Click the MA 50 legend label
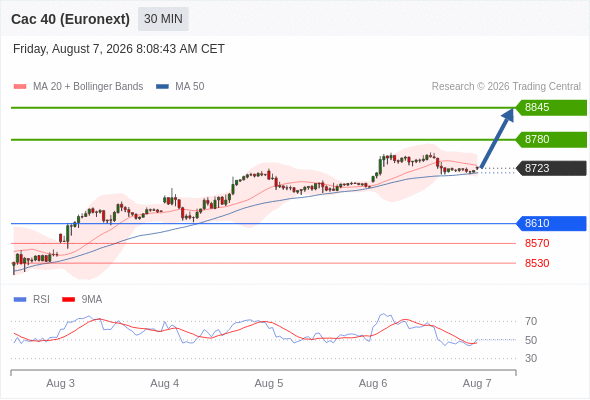The width and height of the screenshot is (590, 400). click(x=190, y=87)
